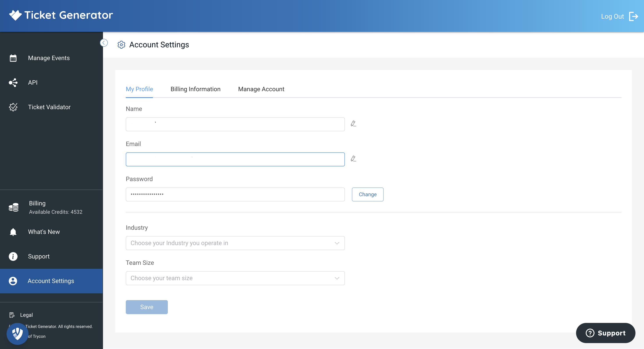
Task: Switch to the Manage Account tab
Action: [261, 89]
